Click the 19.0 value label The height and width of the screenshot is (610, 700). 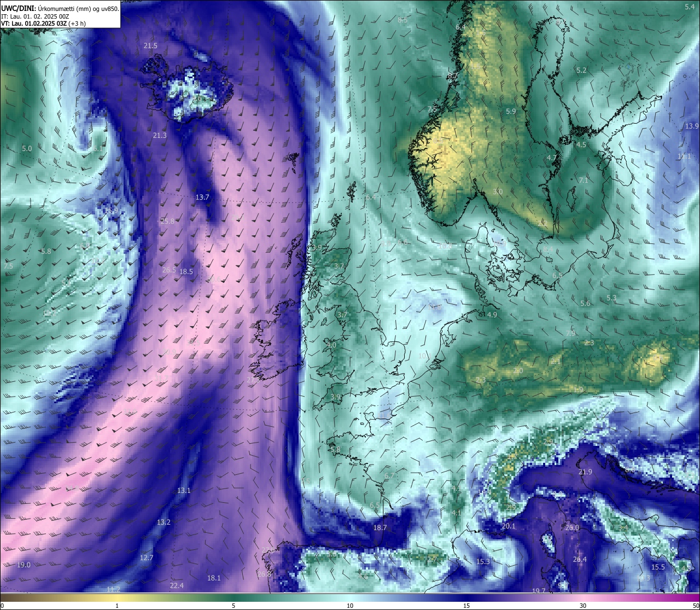pyautogui.click(x=24, y=565)
